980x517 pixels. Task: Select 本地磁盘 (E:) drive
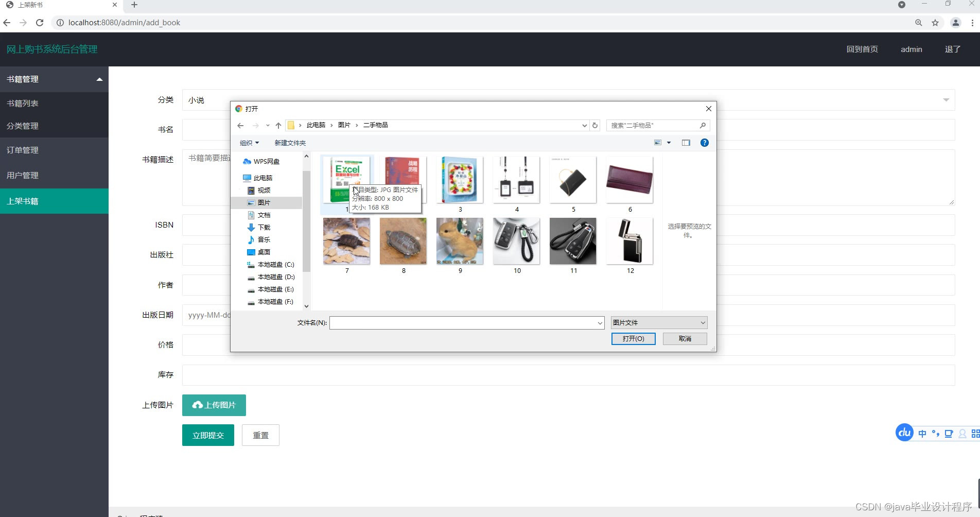tap(271, 289)
